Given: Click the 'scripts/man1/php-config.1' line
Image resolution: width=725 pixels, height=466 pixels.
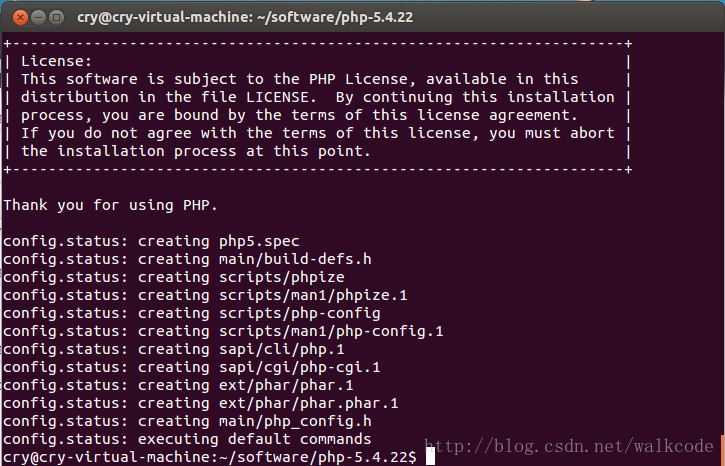Looking at the screenshot, I should [x=223, y=331].
